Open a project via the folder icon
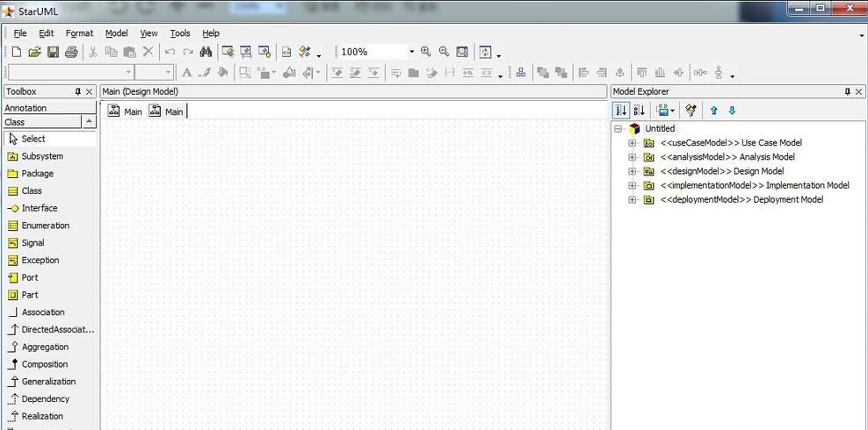868x430 pixels. coord(34,52)
